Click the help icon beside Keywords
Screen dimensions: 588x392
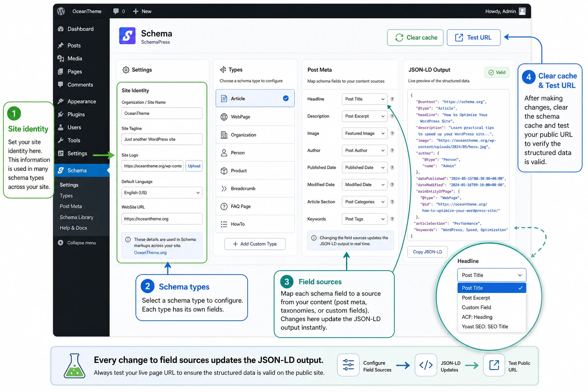[x=392, y=219]
